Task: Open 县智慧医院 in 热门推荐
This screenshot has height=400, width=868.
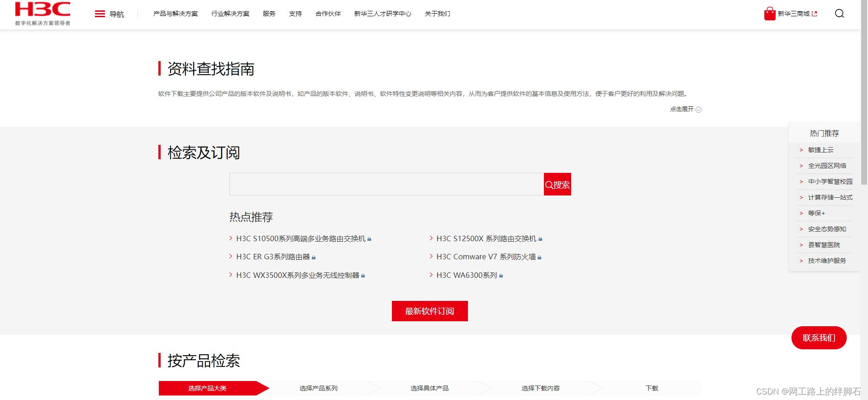Action: tap(824, 245)
